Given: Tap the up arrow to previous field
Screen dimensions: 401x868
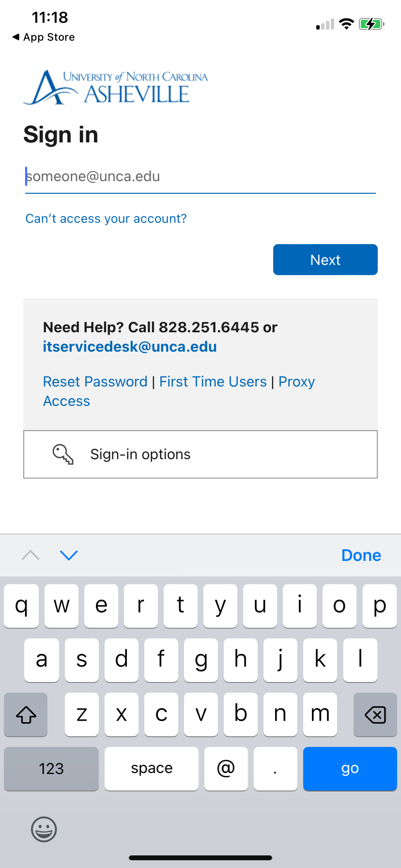Looking at the screenshot, I should [x=31, y=555].
